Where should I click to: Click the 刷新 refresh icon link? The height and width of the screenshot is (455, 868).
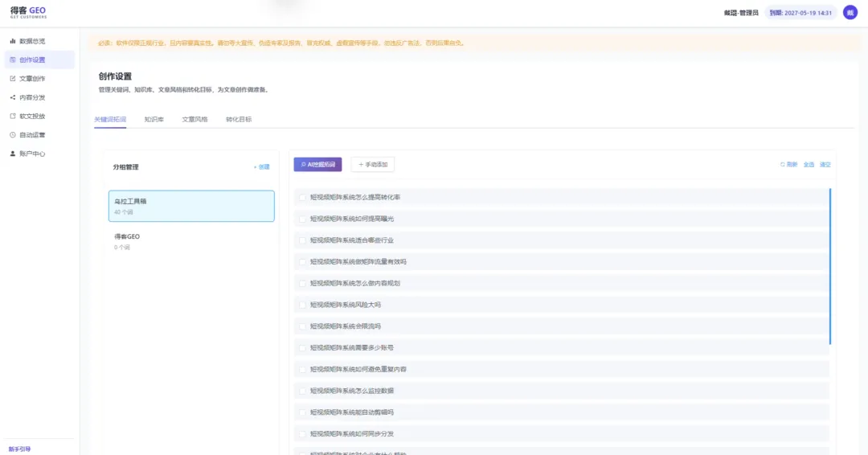tap(789, 165)
